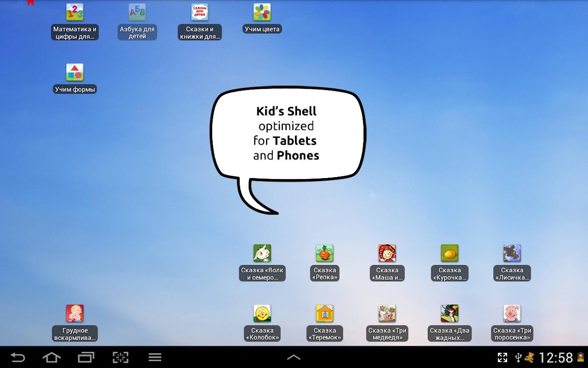The image size is (588, 368).
Task: Tap the fullscreen expand status icon
Action: 503,357
